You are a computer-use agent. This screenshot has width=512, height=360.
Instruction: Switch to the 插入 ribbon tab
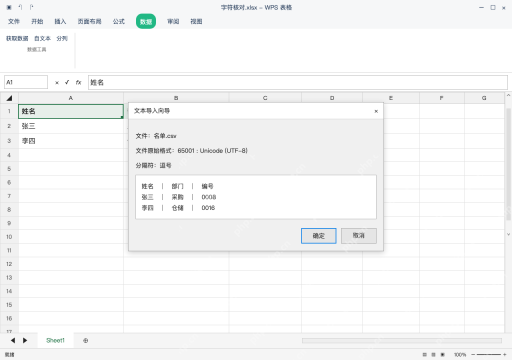click(x=60, y=22)
